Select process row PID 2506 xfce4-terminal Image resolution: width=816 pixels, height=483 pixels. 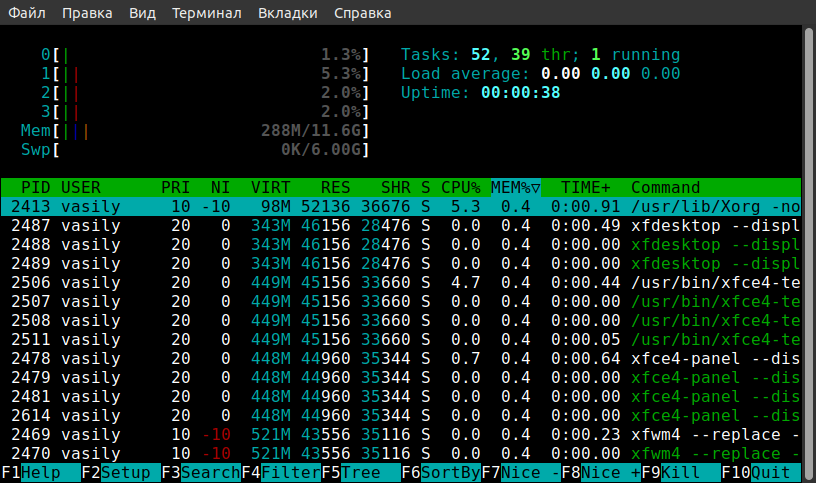coord(401,283)
